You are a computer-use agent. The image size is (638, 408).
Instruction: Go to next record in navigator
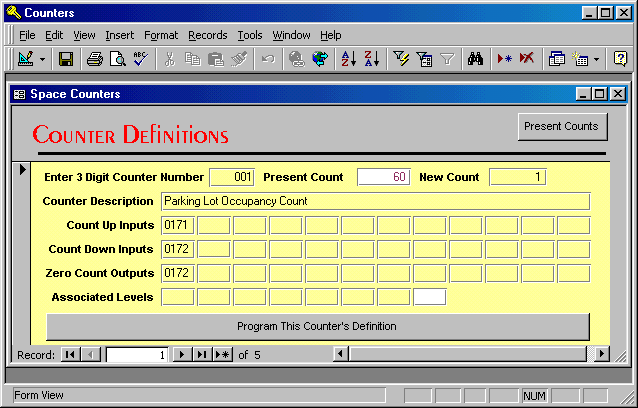tap(182, 354)
